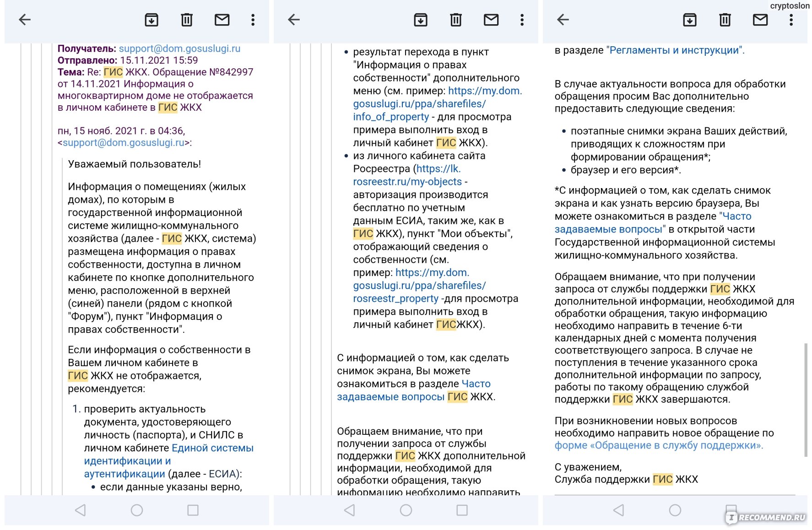812x530 pixels.
Task: Tap 'Служба поддержки ГИС ЖКХ' signature
Action: [626, 480]
